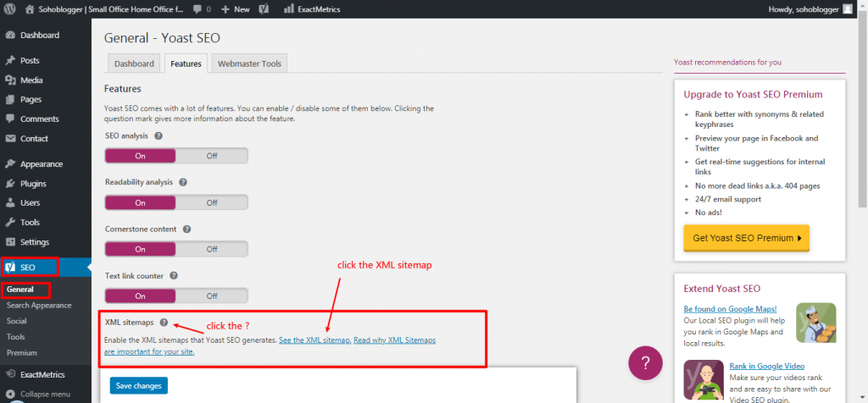
Task: Open the New content menu
Action: 236,9
